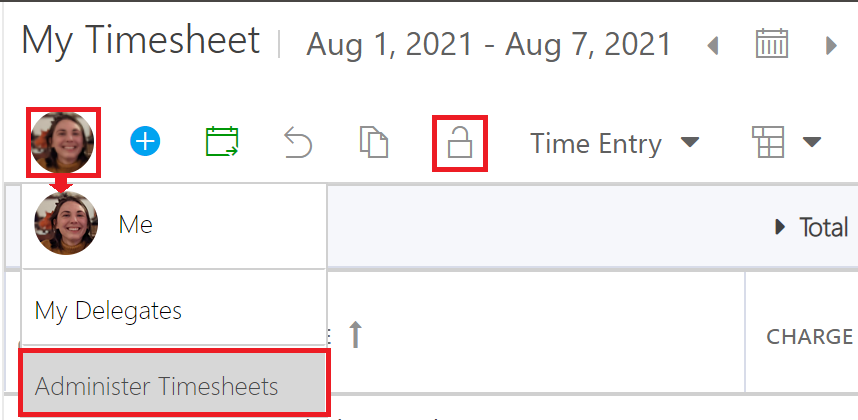
Task: Click the copy timesheet icon
Action: [x=374, y=142]
